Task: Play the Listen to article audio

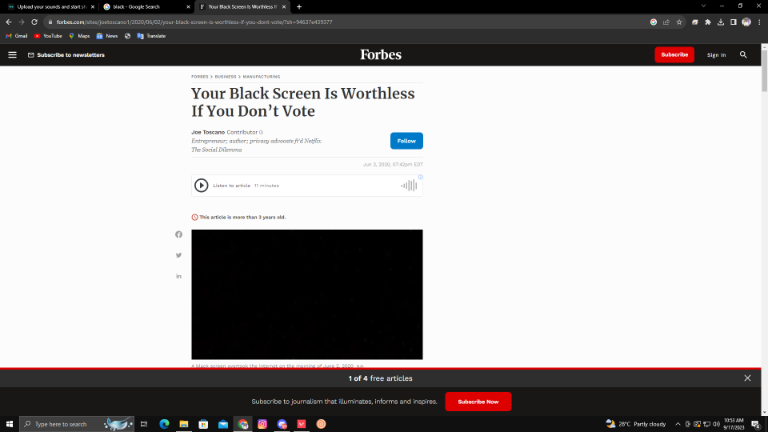Action: pyautogui.click(x=201, y=186)
